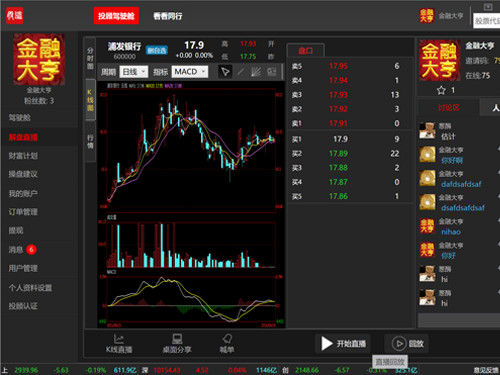
Task: Start live broadcast with 开始直播
Action: [x=343, y=344]
